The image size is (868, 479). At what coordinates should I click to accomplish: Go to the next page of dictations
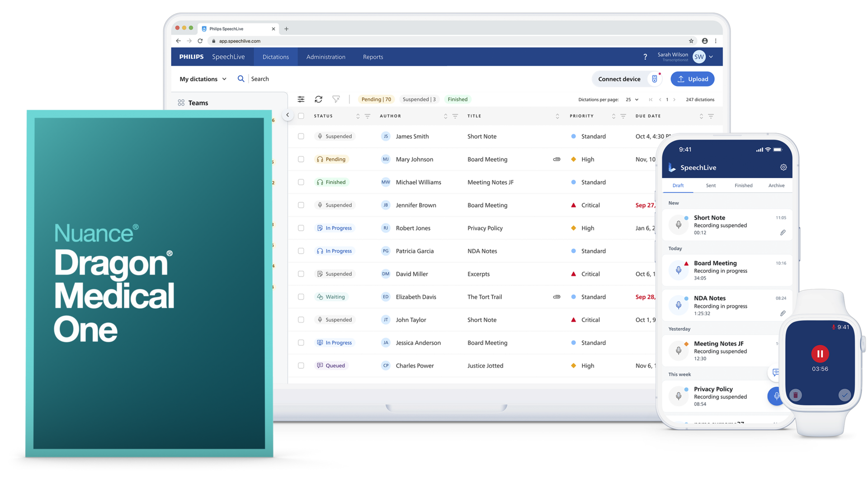[675, 100]
